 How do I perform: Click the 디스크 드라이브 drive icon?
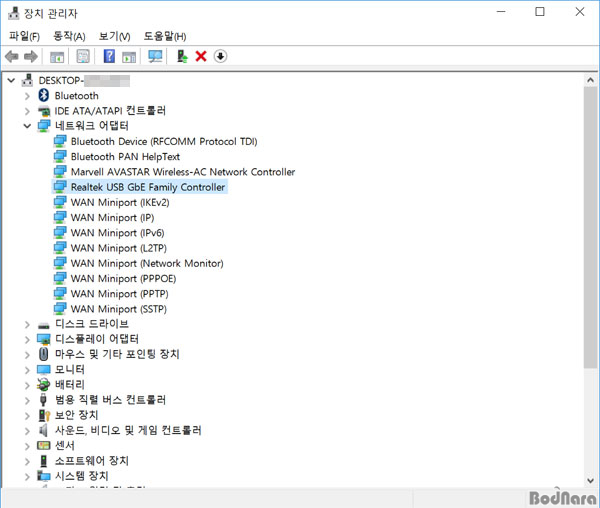click(x=44, y=326)
